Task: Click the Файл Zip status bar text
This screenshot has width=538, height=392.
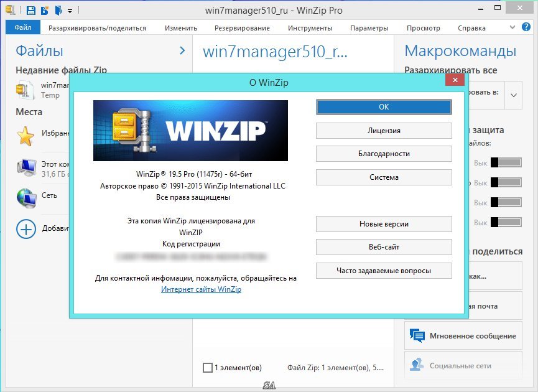Action: coord(335,368)
